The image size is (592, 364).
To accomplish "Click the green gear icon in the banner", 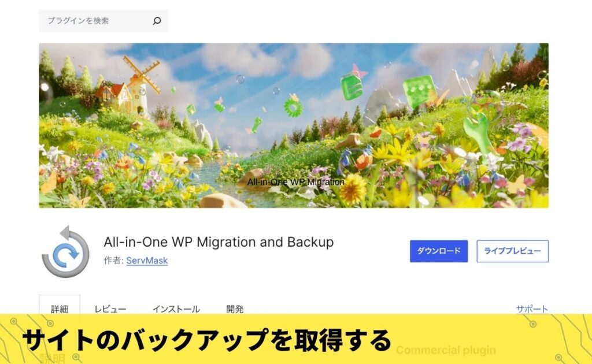I will (x=293, y=107).
